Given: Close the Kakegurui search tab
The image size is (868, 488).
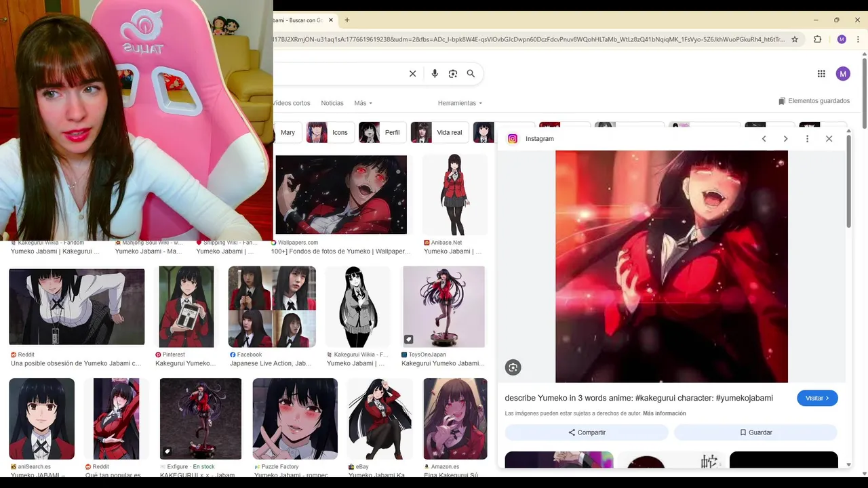Looking at the screenshot, I should tap(331, 20).
